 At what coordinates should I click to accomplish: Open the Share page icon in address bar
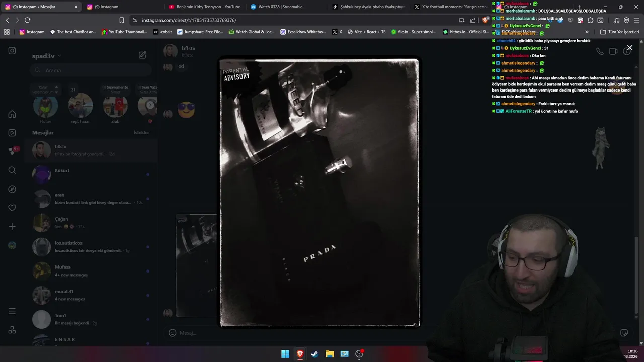click(x=473, y=20)
